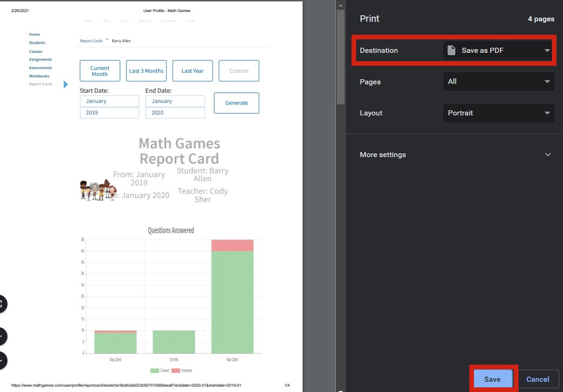The width and height of the screenshot is (563, 392).
Task: Click the Save button
Action: pyautogui.click(x=492, y=379)
